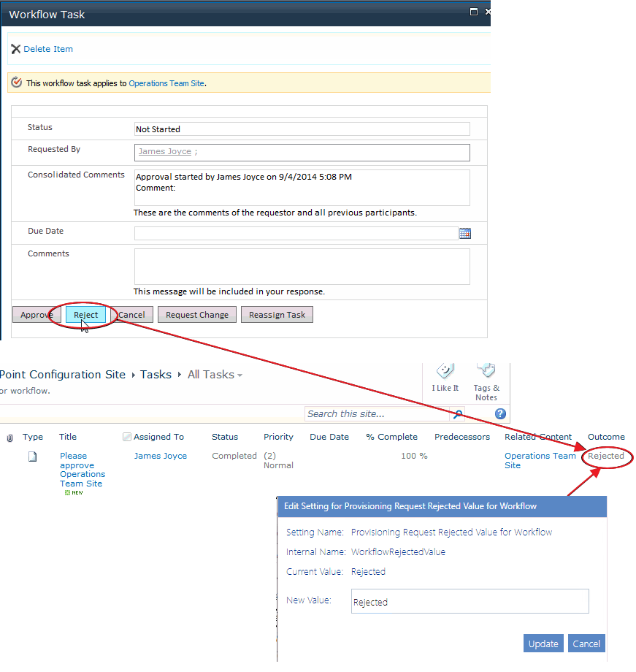Click the Delete Item X icon
The width and height of the screenshot is (636, 672).
point(16,48)
